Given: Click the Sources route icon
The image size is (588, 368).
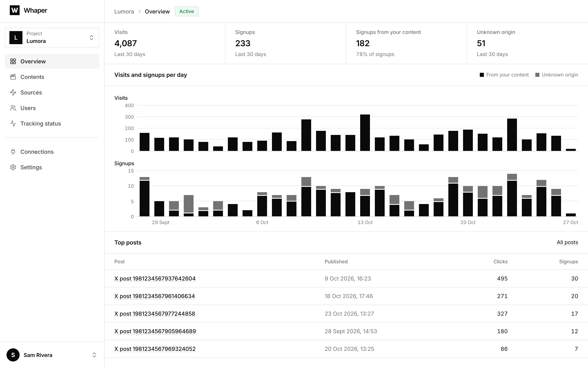Looking at the screenshot, I should [13, 92].
